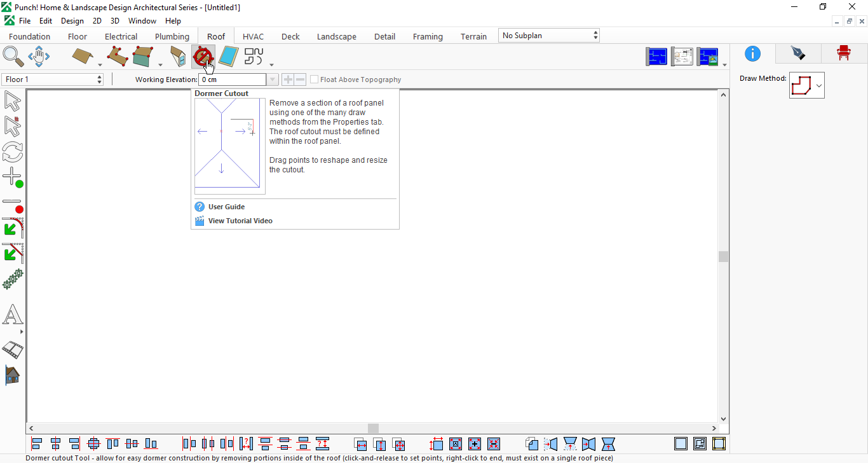Choose the gable roof panel tool
Screen dimensions: 868x463
click(83, 57)
